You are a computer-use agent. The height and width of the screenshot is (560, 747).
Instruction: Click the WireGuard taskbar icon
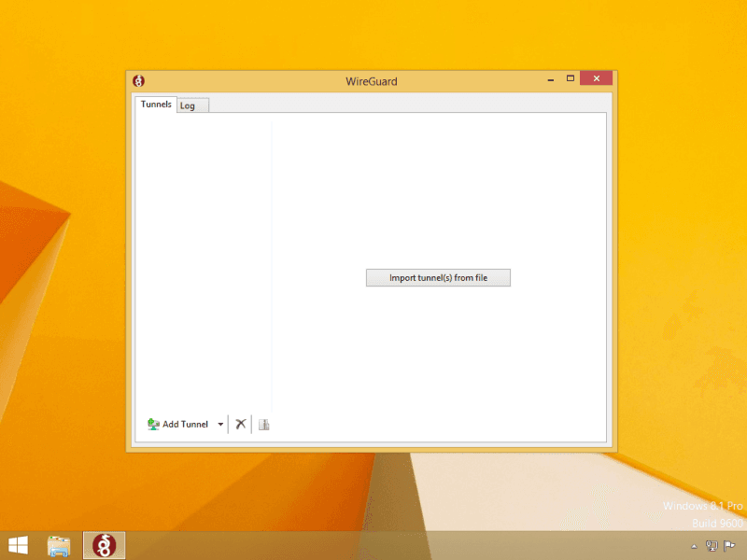pyautogui.click(x=104, y=545)
